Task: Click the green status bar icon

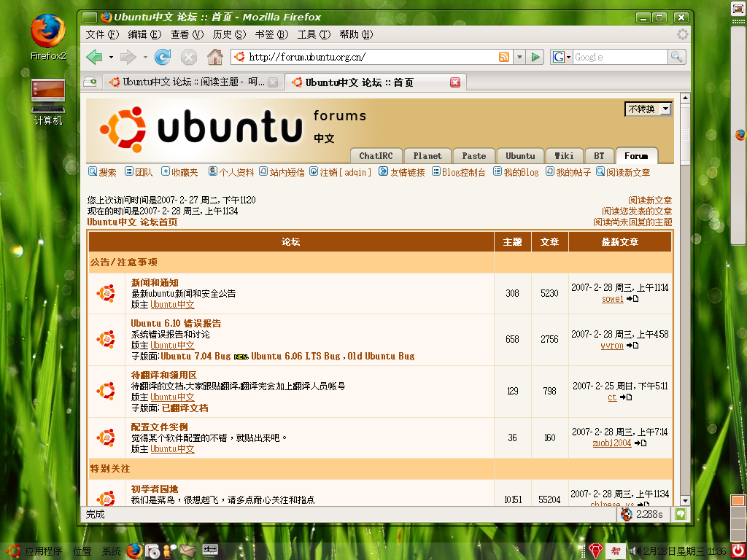Action: (681, 514)
